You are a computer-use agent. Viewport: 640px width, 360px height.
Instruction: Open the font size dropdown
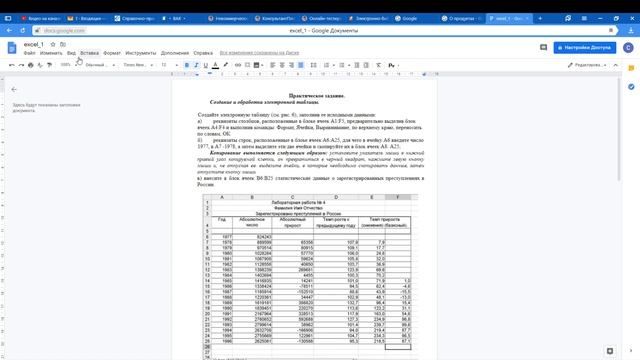coord(169,65)
